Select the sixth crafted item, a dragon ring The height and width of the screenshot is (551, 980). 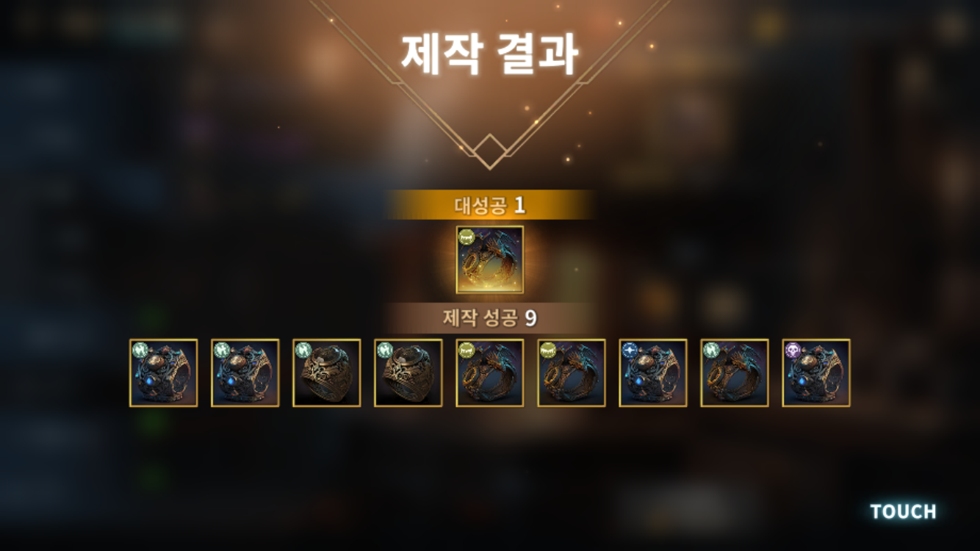point(572,372)
